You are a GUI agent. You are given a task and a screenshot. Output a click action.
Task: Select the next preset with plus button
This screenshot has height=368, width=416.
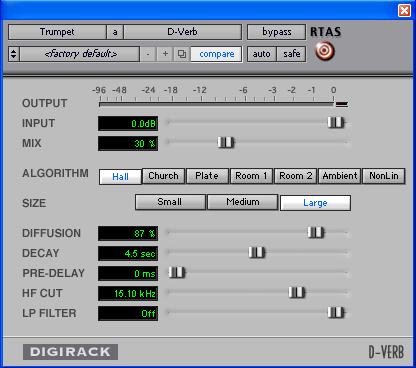[x=165, y=54]
